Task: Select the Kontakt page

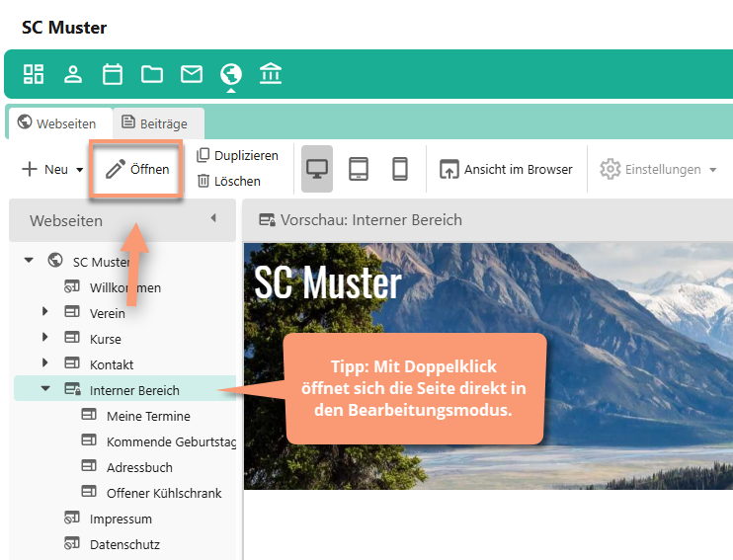Action: pos(112,364)
